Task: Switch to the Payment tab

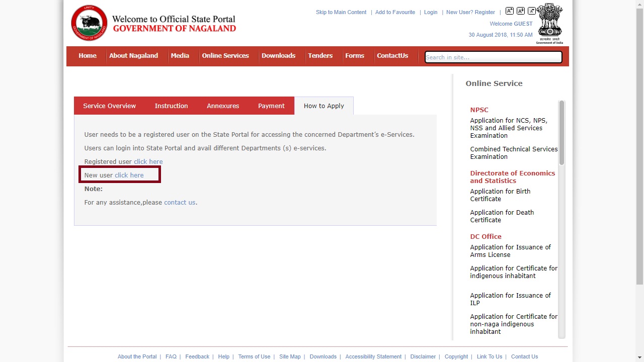Action: pyautogui.click(x=271, y=106)
